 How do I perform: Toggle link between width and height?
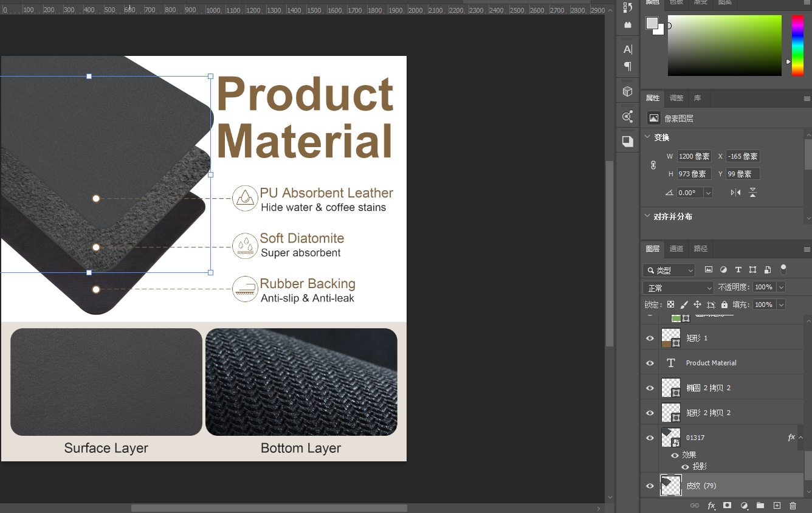pyautogui.click(x=653, y=165)
